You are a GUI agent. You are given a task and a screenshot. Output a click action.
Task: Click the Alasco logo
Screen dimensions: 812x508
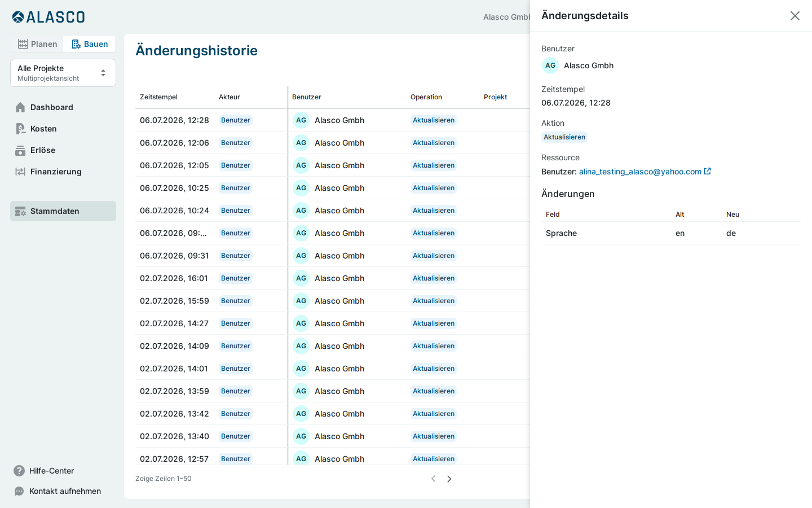(48, 17)
